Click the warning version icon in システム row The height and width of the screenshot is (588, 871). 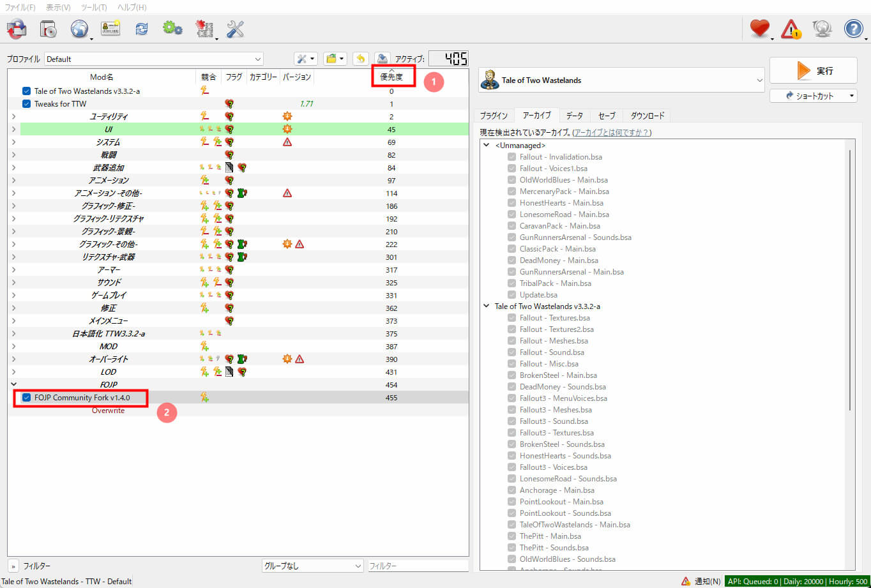pyautogui.click(x=287, y=142)
